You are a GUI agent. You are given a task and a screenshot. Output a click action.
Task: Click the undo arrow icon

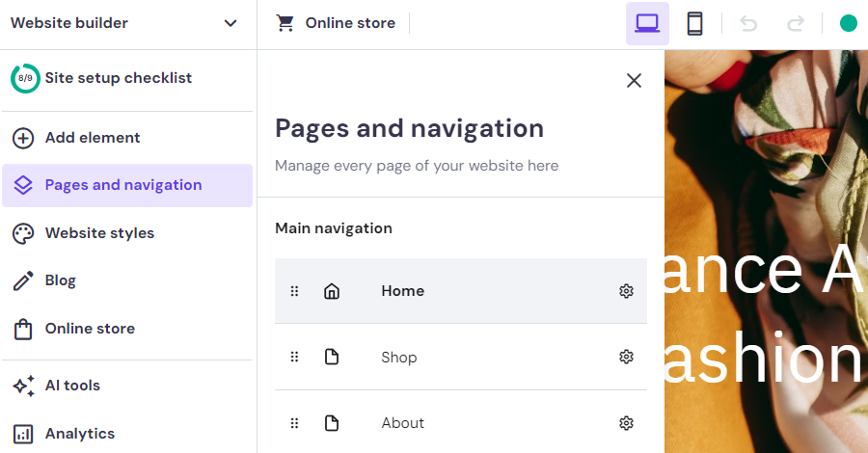tap(748, 24)
